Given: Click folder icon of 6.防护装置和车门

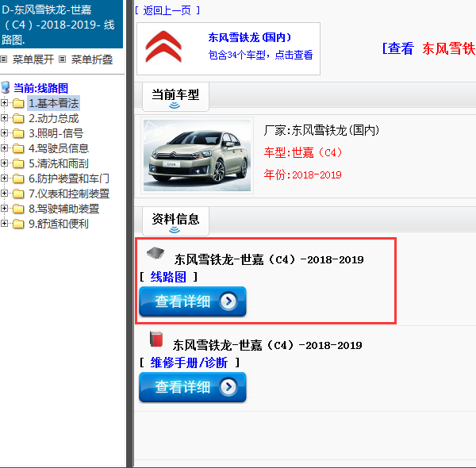Looking at the screenshot, I should [x=18, y=178].
